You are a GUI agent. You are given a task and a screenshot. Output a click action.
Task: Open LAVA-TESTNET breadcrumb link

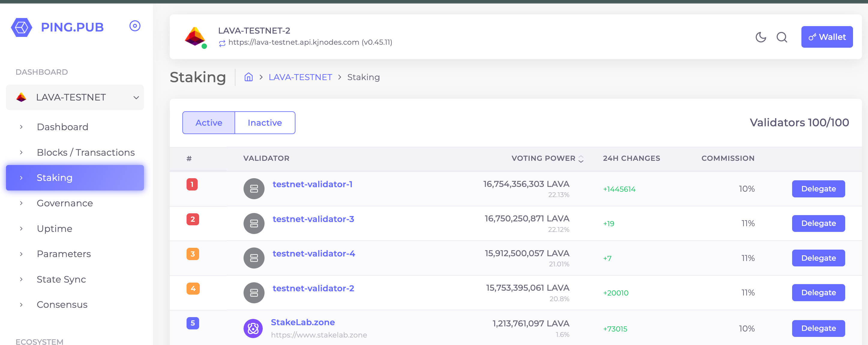[x=300, y=77]
